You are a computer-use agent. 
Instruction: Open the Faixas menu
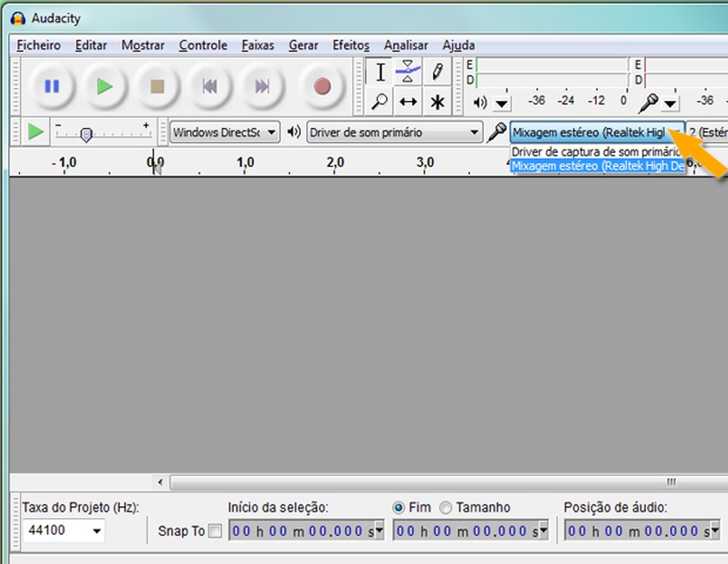coord(257,45)
